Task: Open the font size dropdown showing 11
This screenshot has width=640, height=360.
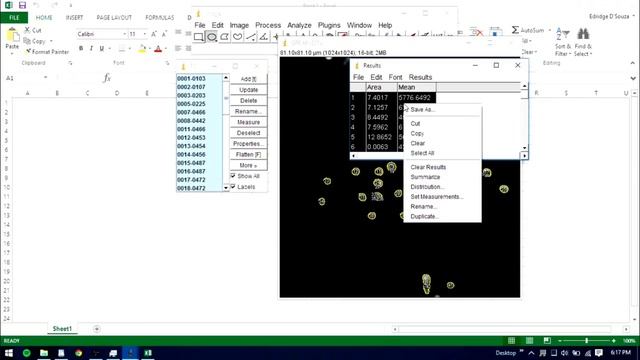Action: pos(144,34)
